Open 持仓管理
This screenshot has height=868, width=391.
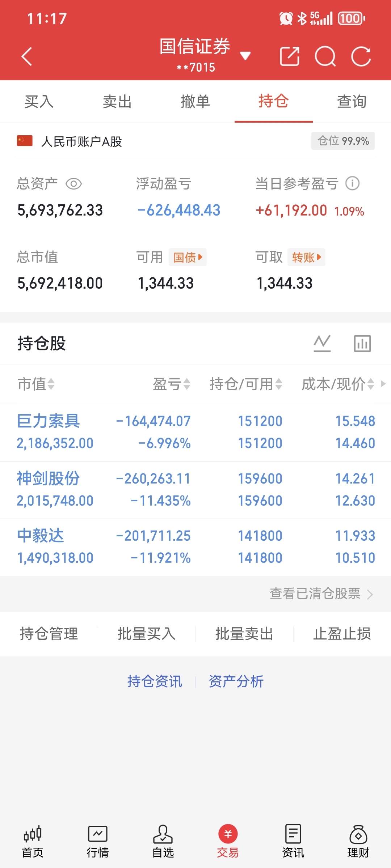tap(49, 634)
